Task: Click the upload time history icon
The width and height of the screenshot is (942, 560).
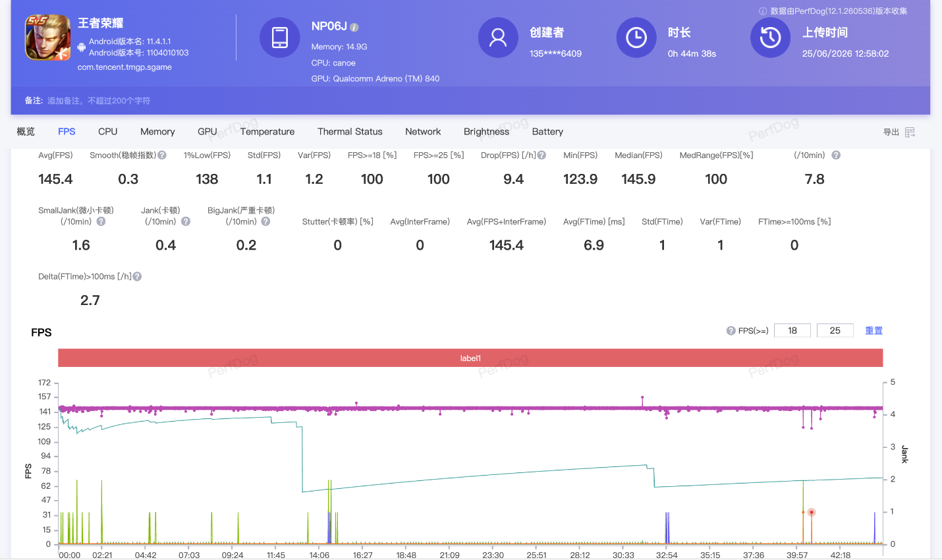Action: 770,38
